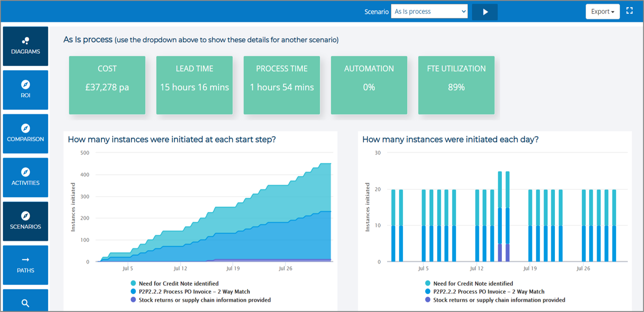
Task: Enter fullscreen mode with expand icon
Action: pyautogui.click(x=629, y=11)
